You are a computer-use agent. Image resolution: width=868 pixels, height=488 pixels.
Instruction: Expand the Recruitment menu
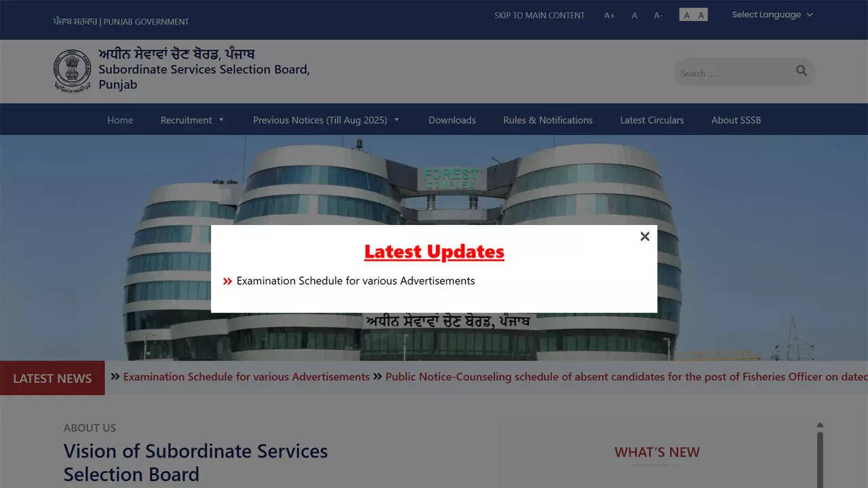pyautogui.click(x=192, y=120)
